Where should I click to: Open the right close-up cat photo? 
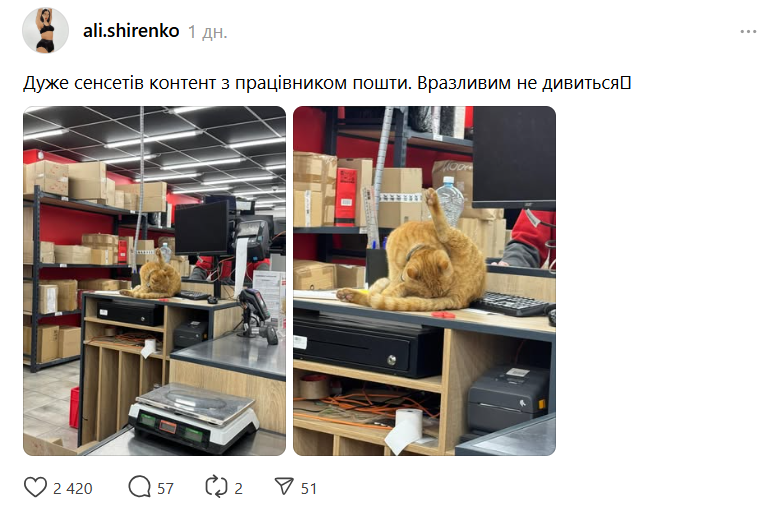coord(424,281)
